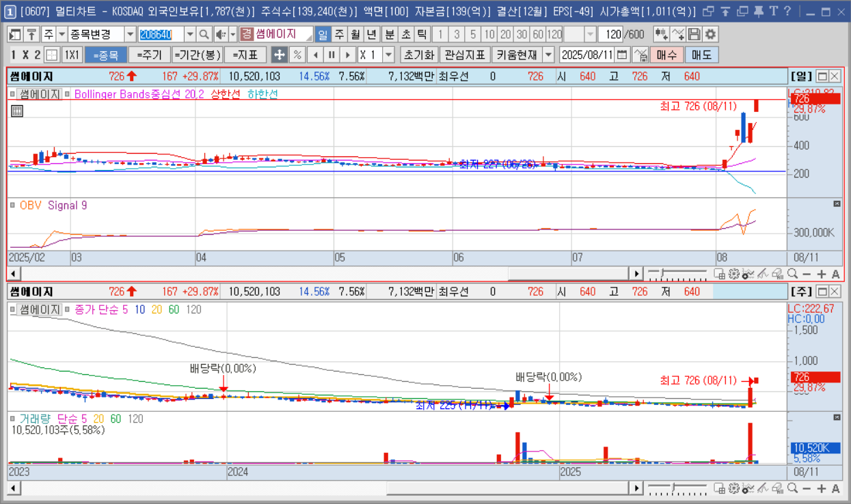Select the 분 minute period button
851x504 pixels.
[x=389, y=34]
